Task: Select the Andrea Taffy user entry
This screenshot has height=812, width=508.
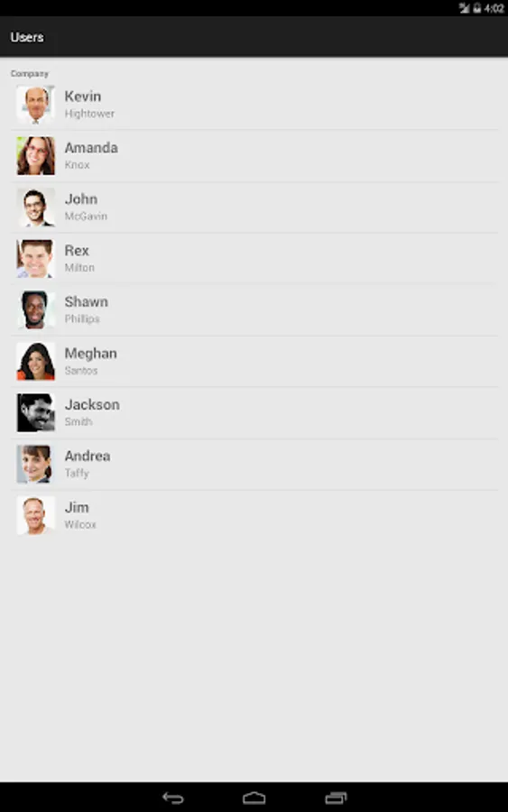Action: click(x=254, y=464)
